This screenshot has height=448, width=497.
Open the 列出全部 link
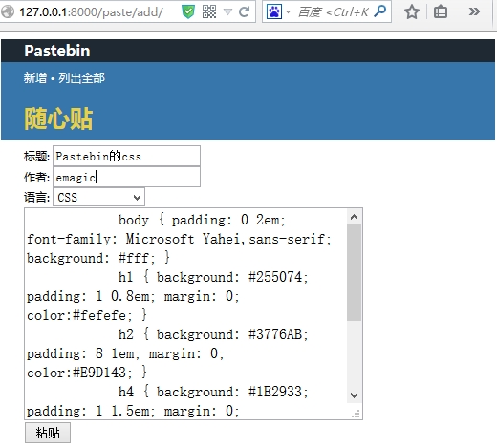(81, 78)
